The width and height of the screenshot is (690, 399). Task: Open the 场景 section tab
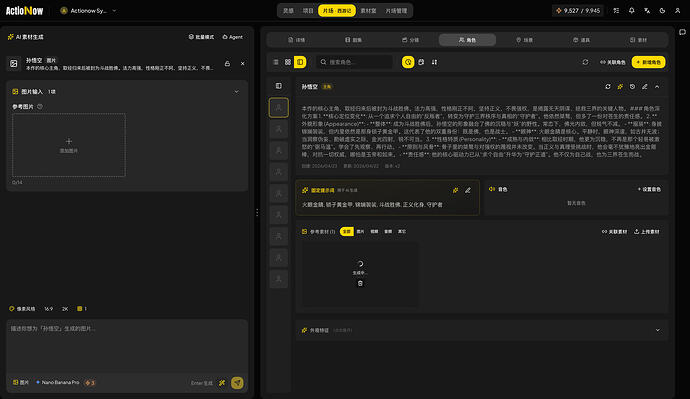[x=525, y=40]
